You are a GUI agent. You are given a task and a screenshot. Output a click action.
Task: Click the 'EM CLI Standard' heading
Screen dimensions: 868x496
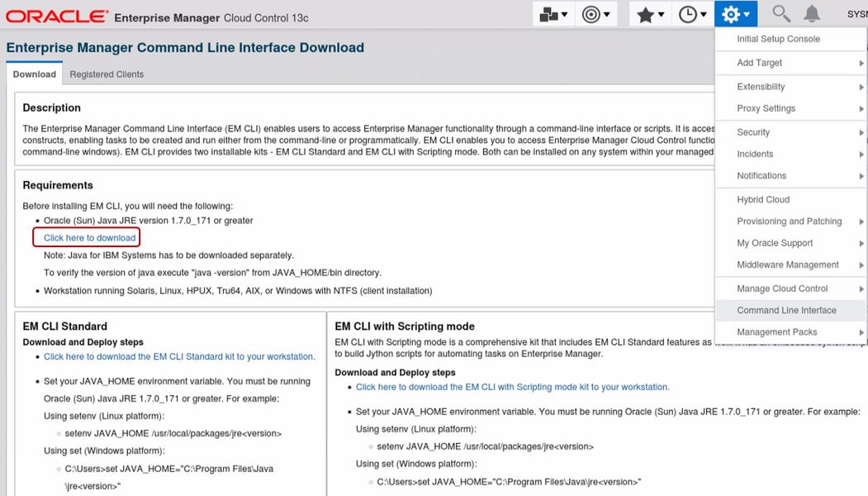64,327
